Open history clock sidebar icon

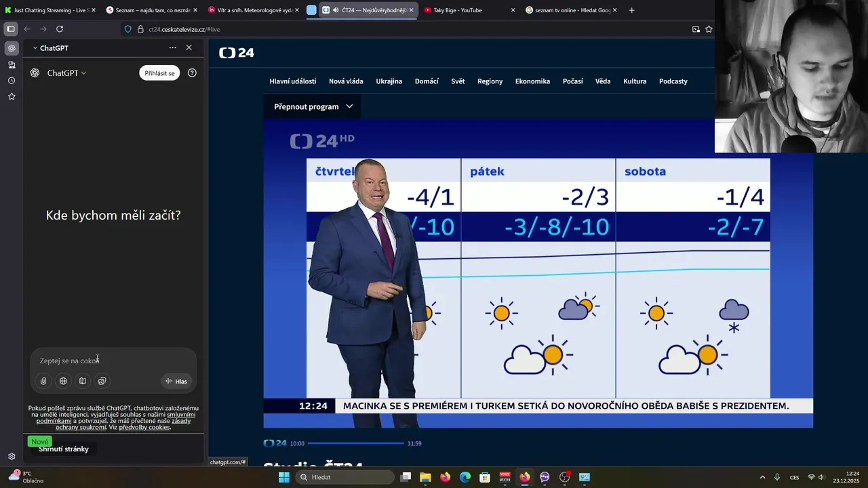click(x=12, y=81)
